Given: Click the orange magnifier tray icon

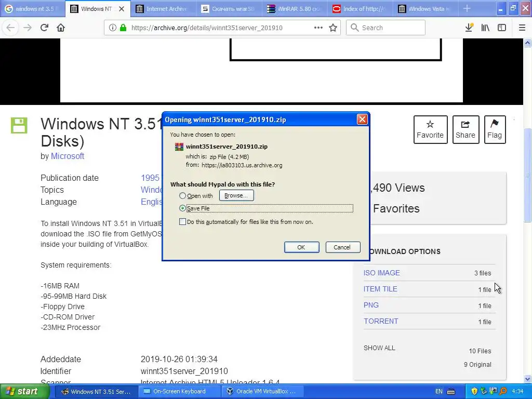Looking at the screenshot, I should (x=503, y=392).
